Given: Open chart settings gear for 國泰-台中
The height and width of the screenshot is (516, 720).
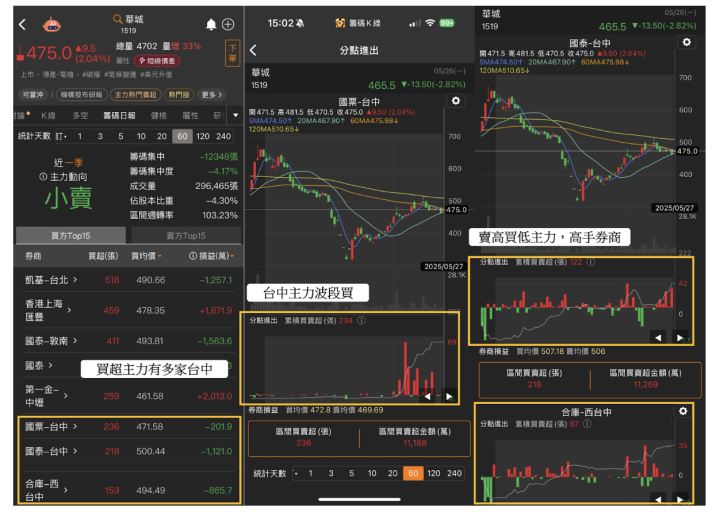Looking at the screenshot, I should coord(686,42).
